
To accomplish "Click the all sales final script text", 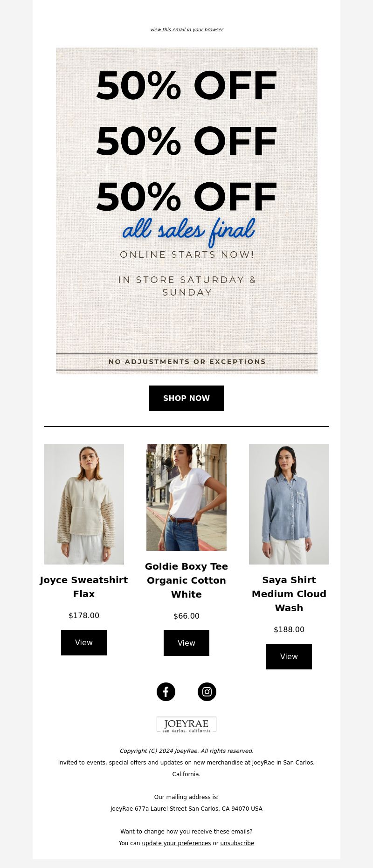I will 189,230.
